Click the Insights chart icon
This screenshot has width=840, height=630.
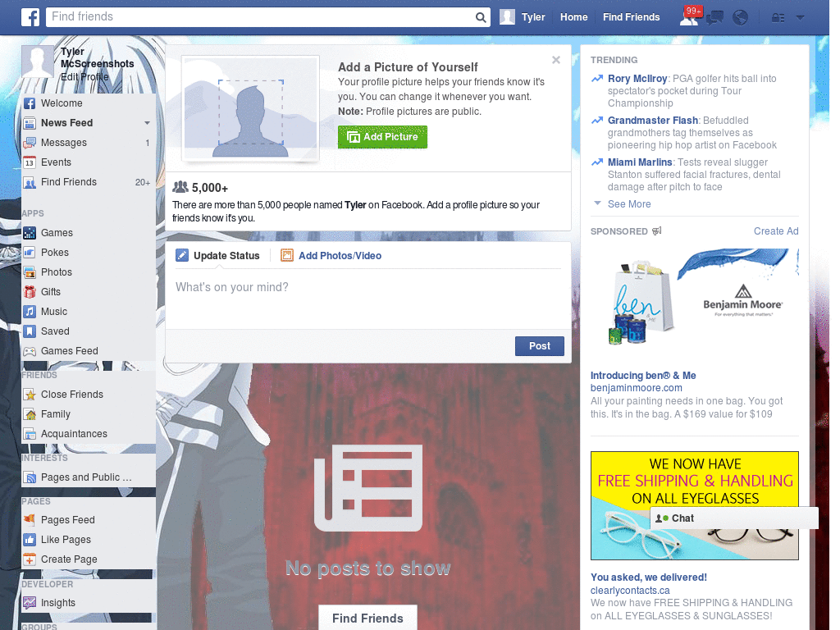[30, 603]
